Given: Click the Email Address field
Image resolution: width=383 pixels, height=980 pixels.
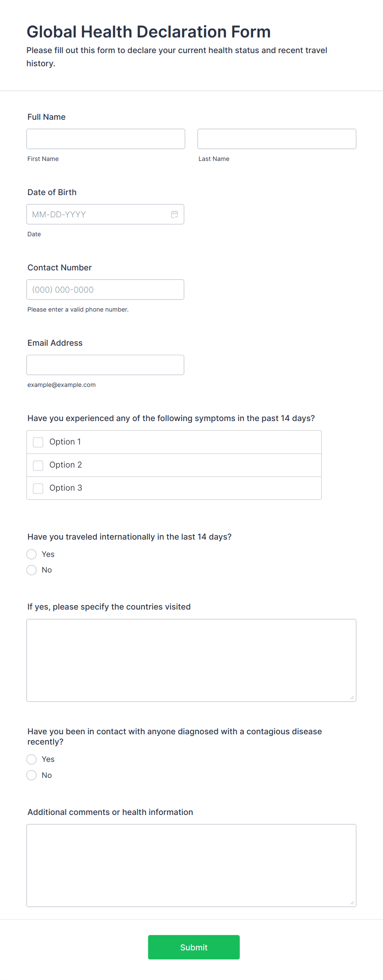Looking at the screenshot, I should tap(105, 365).
